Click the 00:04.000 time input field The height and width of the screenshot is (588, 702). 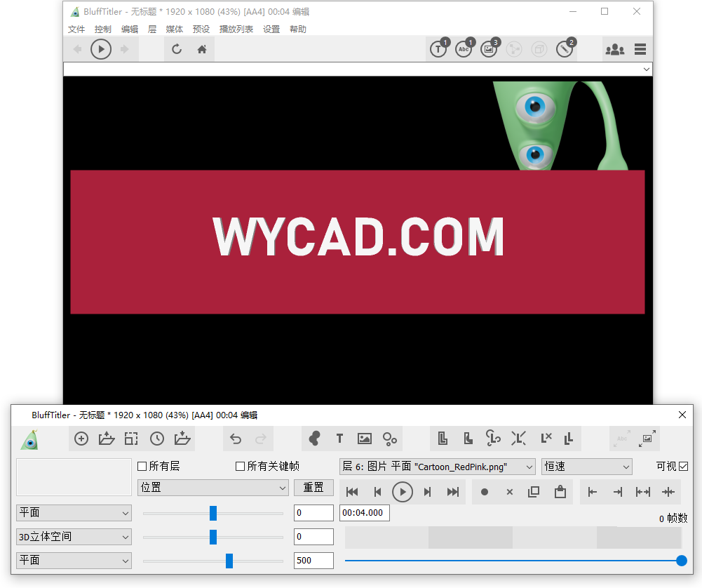pyautogui.click(x=365, y=513)
